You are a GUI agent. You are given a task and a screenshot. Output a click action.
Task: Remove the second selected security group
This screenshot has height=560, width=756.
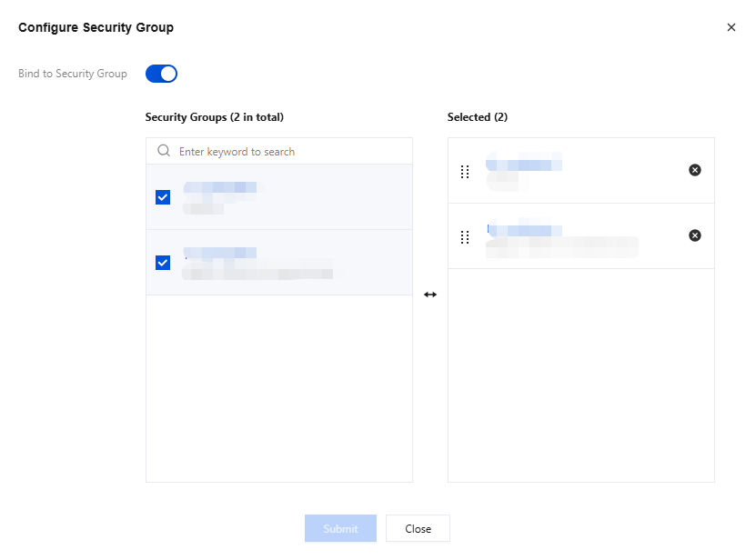point(695,235)
